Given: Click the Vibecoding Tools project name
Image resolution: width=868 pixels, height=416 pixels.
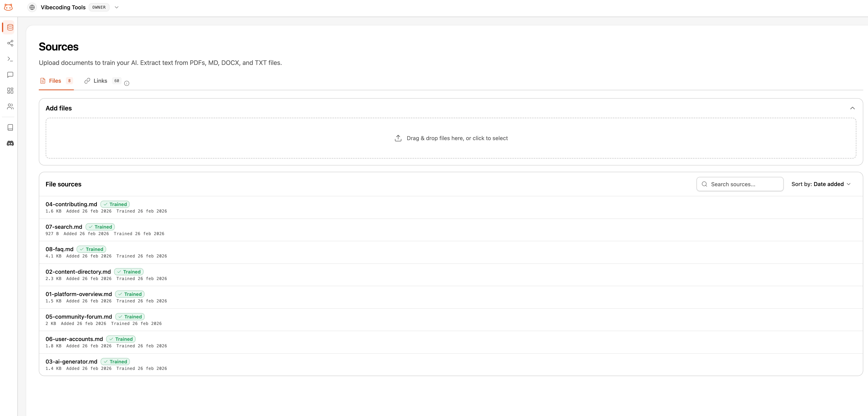Looking at the screenshot, I should (x=63, y=7).
